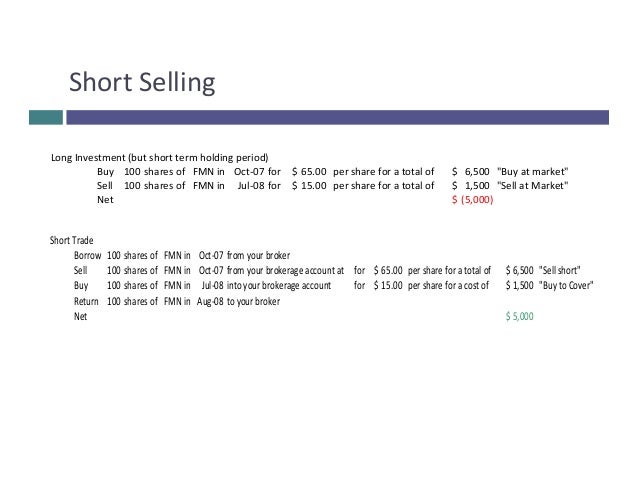Select the Long Investment heading text
This screenshot has height=493, width=638.
click(x=160, y=158)
